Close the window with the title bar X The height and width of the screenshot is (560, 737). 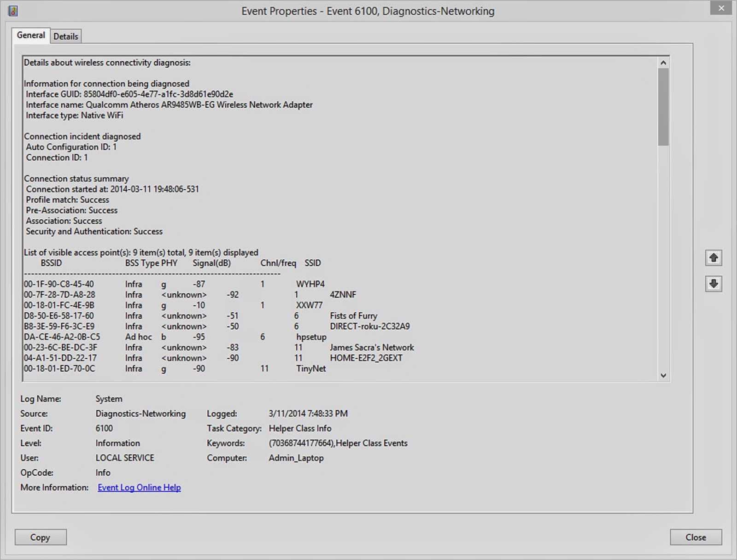(721, 8)
